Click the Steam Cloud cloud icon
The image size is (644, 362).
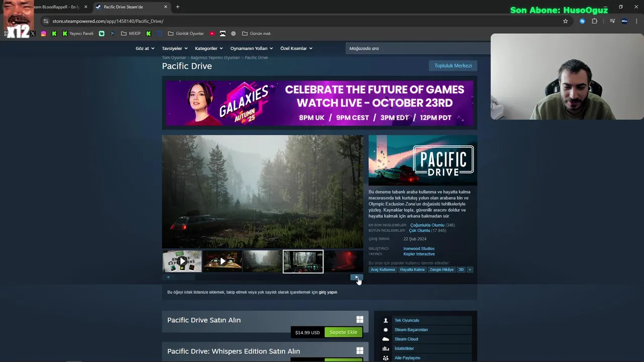coord(385,339)
